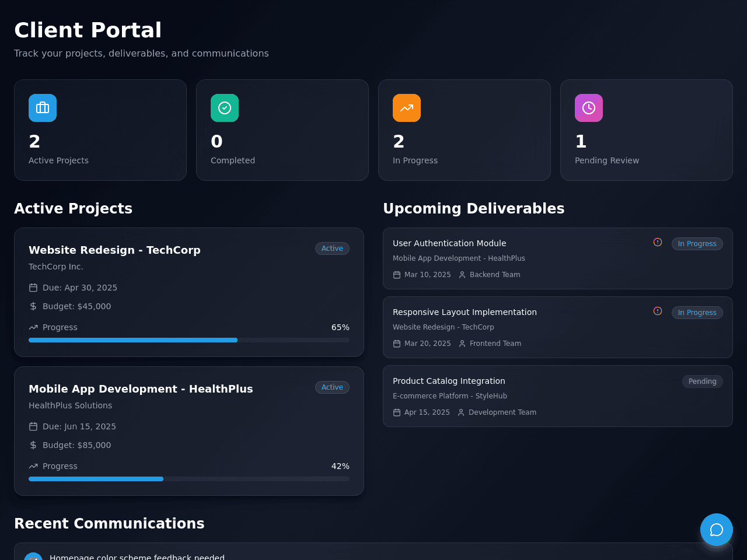The height and width of the screenshot is (560, 747).
Task: Click the Budget: $85,000 text
Action: coord(76,445)
